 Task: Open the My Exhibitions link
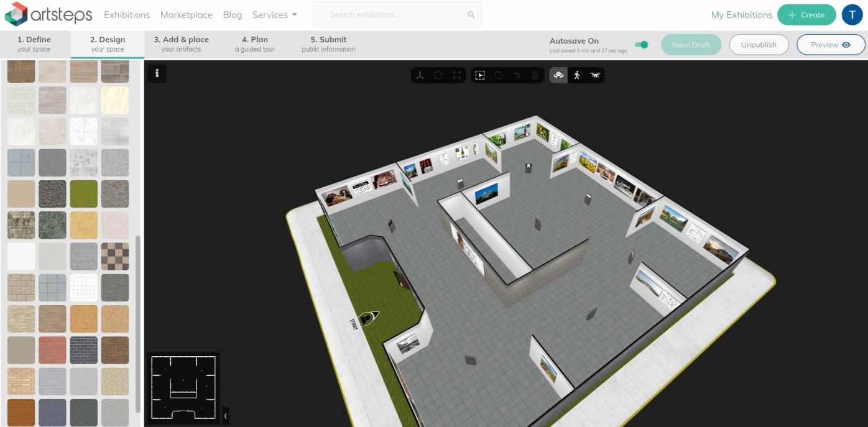pyautogui.click(x=741, y=15)
